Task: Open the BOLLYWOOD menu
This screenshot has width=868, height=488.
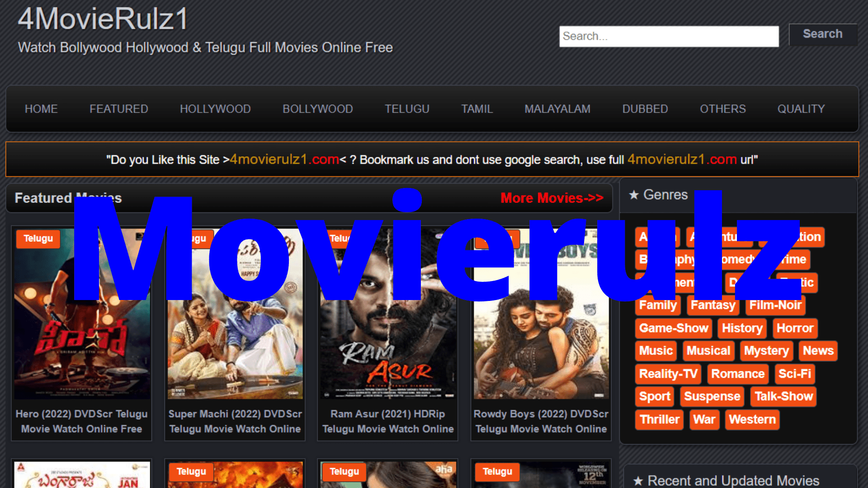Action: point(318,109)
